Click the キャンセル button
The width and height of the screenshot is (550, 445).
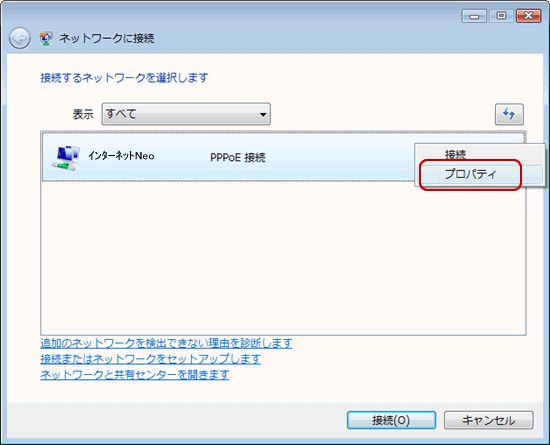pos(489,420)
